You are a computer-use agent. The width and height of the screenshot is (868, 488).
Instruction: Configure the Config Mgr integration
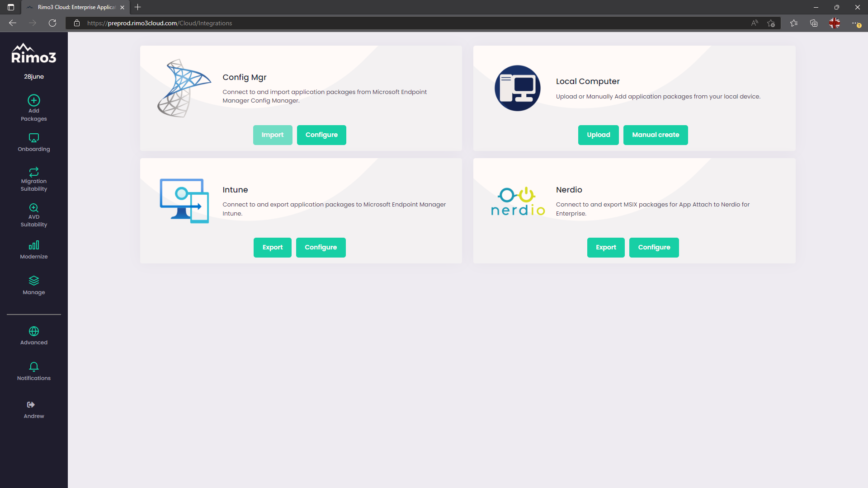click(x=321, y=135)
